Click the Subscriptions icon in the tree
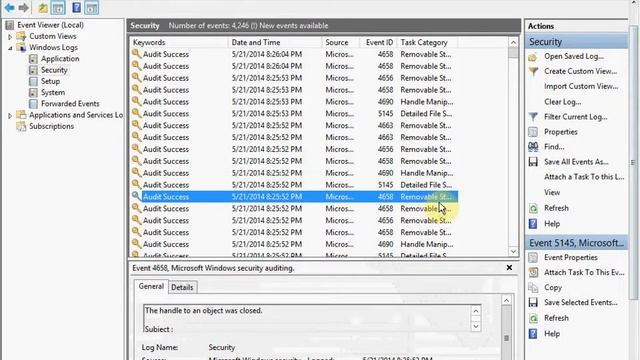Screen dimensions: 640x360 (21, 126)
